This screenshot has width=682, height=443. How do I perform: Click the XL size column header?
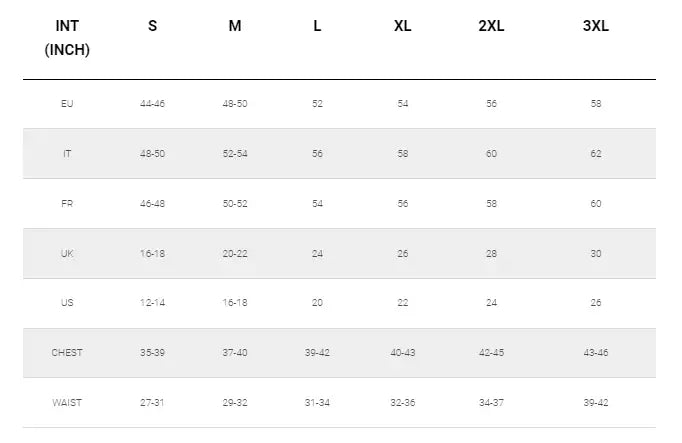402,27
